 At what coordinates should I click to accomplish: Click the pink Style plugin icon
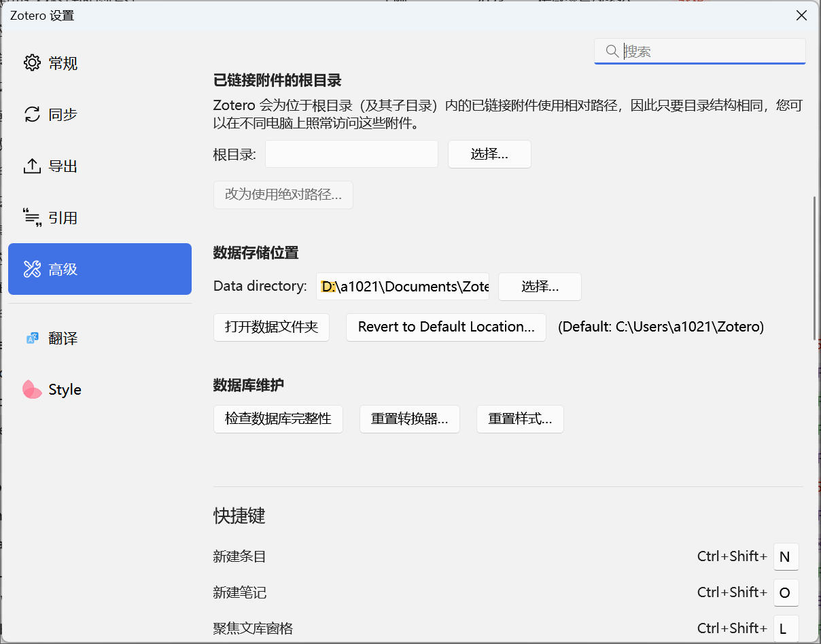(32, 389)
